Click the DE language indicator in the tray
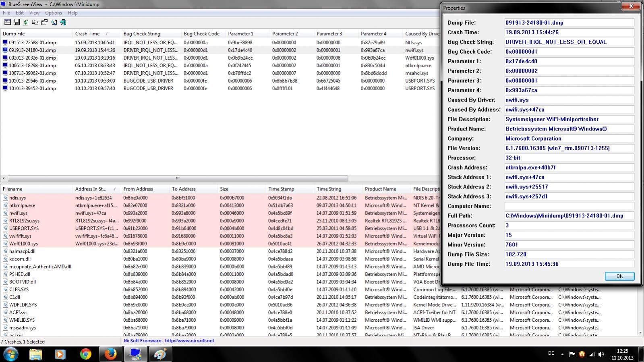 [551, 353]
